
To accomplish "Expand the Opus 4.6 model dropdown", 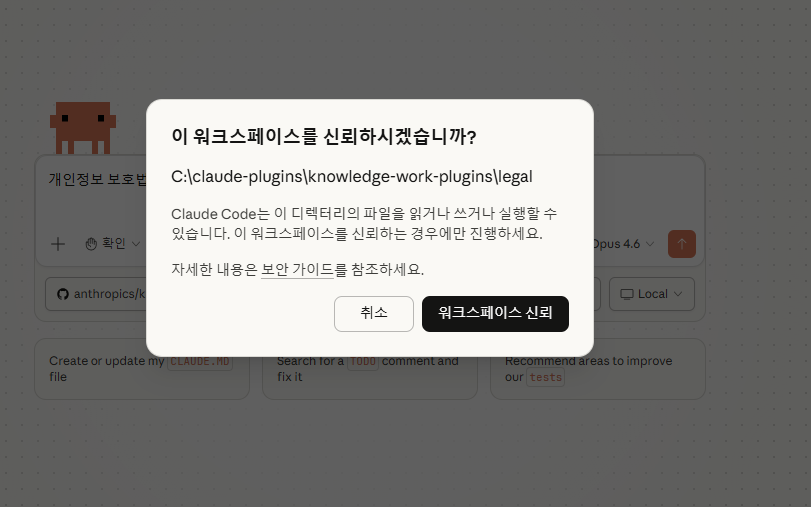I will point(624,244).
